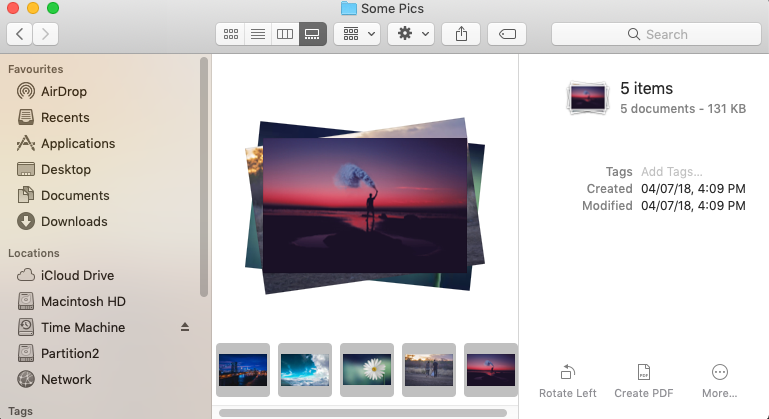Open More… quick actions
Screen dimensions: 769x419
[x=719, y=381]
